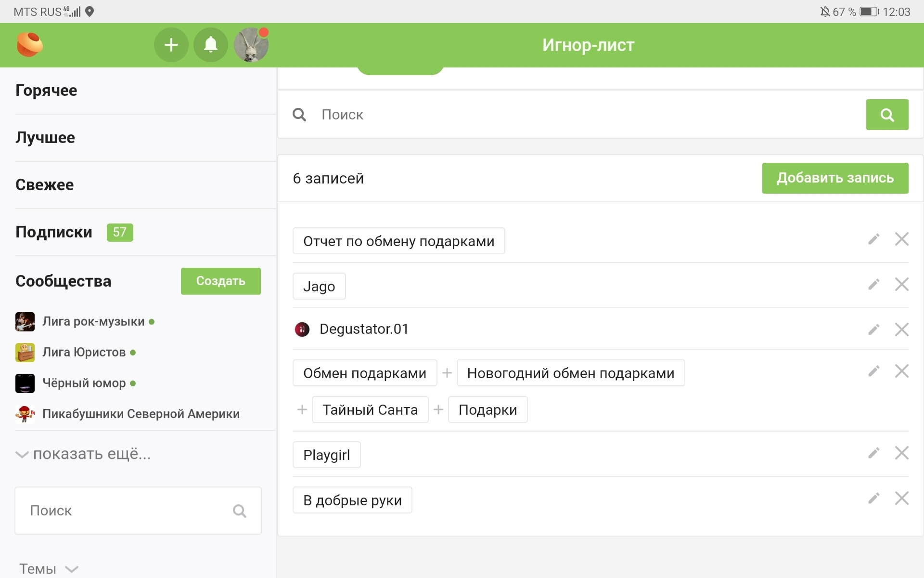Go to «Свежее» feed
Viewport: 924px width, 578px height.
[x=45, y=185]
